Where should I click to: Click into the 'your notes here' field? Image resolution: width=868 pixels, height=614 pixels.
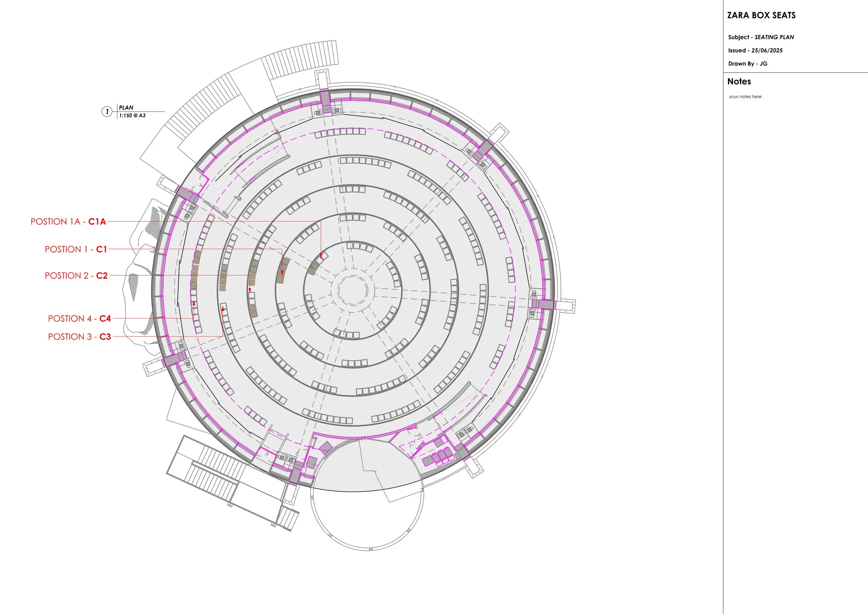(745, 97)
